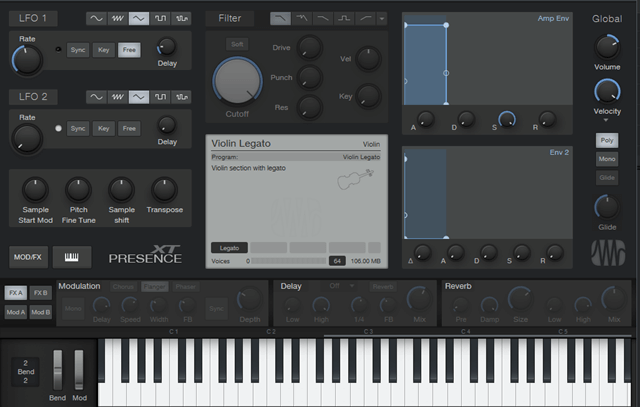Select Poly voice mode
The height and width of the screenshot is (407, 640).
607,140
